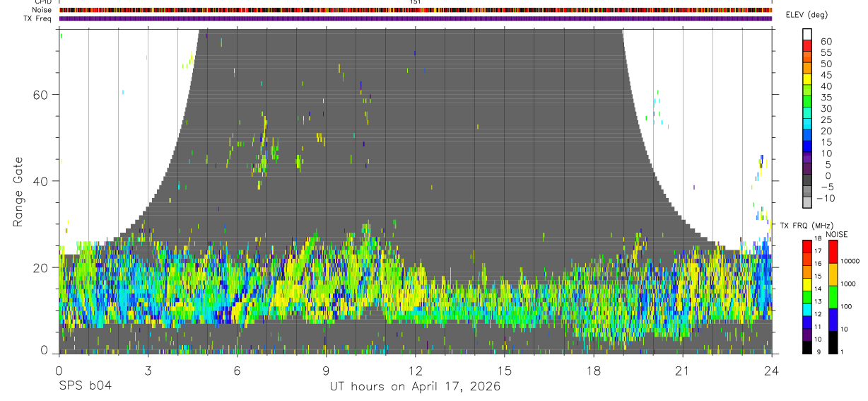Click the UT hours on April 17, 2026 title

(415, 387)
